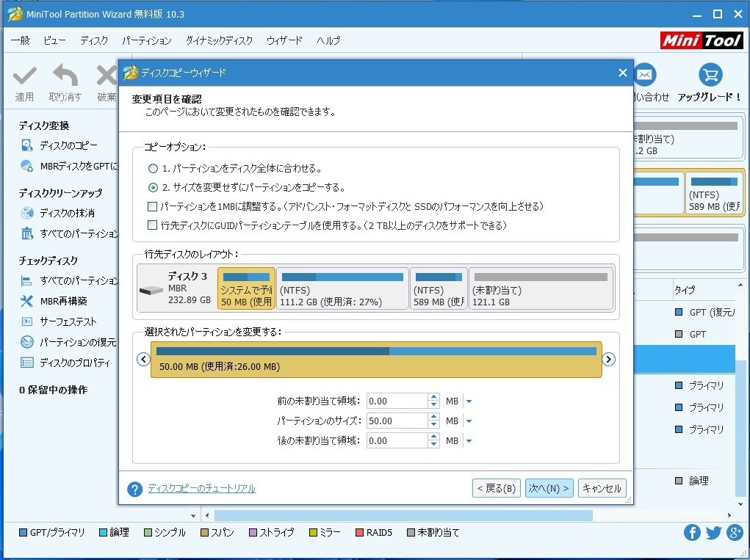Click the Upgrade shopping cart icon
Viewport: 750px width, 560px height.
(710, 75)
